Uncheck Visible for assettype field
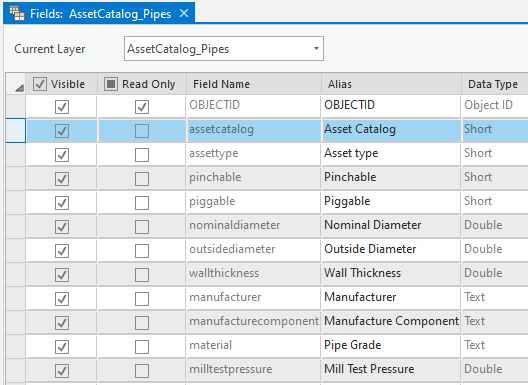 tap(62, 155)
